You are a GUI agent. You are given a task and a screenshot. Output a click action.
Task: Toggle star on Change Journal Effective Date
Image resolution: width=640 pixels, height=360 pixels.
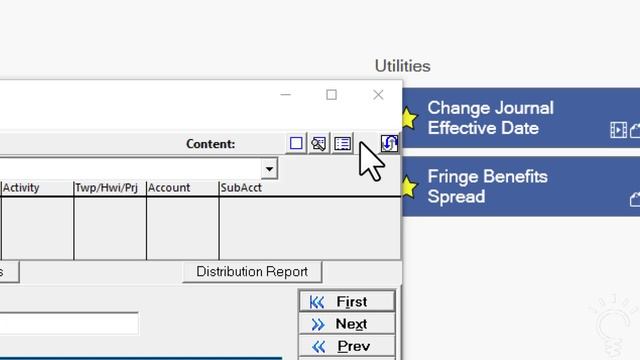(409, 118)
